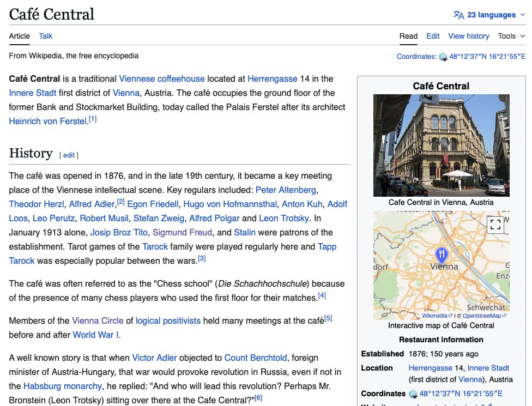Viewport: 532px width, 406px height.
Task: Open the logical positivists link
Action: (168, 320)
